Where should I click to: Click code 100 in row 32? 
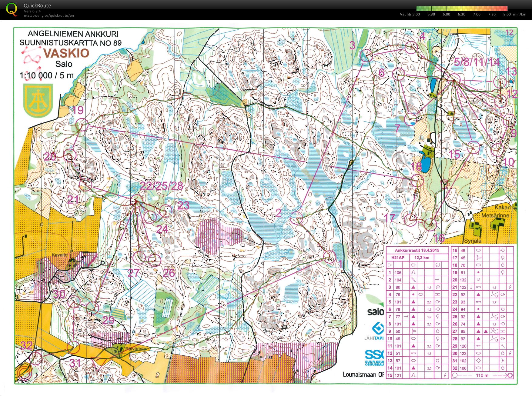click(x=463, y=368)
